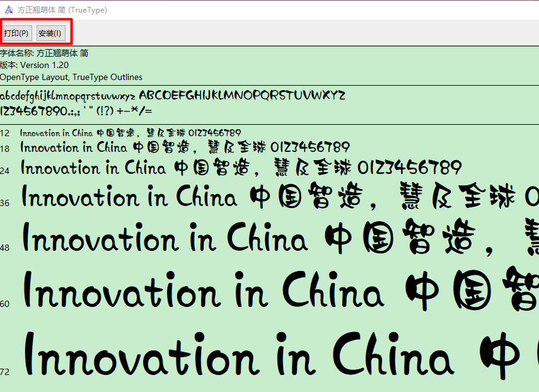This screenshot has width=539, height=392.
Task: Click the size label 24
Action: [5, 170]
